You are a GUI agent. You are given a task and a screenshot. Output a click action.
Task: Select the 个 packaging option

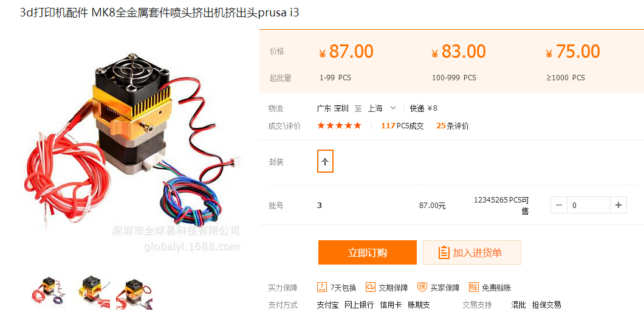325,162
